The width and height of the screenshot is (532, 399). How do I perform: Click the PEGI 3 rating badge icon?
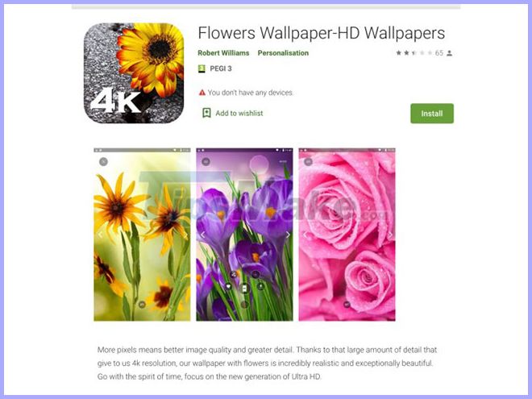click(202, 69)
